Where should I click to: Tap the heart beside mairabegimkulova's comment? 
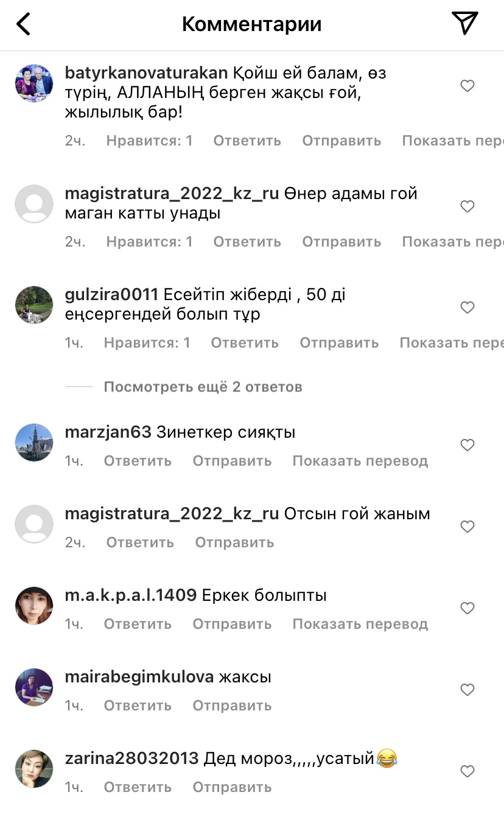click(467, 690)
